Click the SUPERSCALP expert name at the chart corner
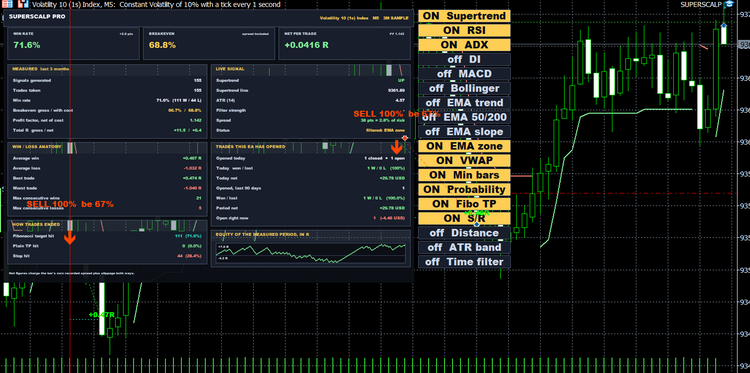Screen dimensions: 750x373 (702, 4)
